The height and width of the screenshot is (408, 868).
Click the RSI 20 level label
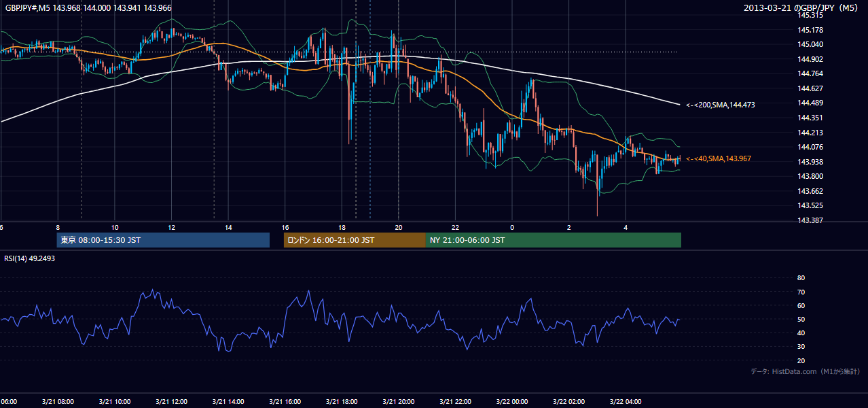[x=801, y=360]
